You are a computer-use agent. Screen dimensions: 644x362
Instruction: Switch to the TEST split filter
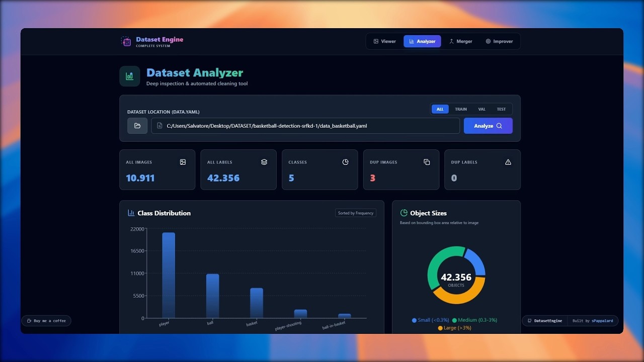501,109
